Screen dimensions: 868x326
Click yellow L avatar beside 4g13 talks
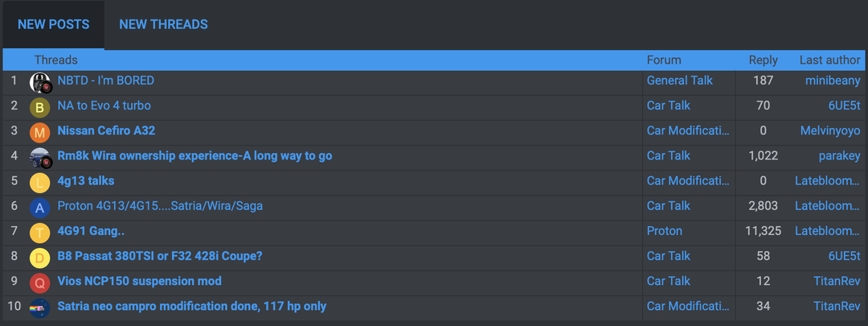pos(40,182)
